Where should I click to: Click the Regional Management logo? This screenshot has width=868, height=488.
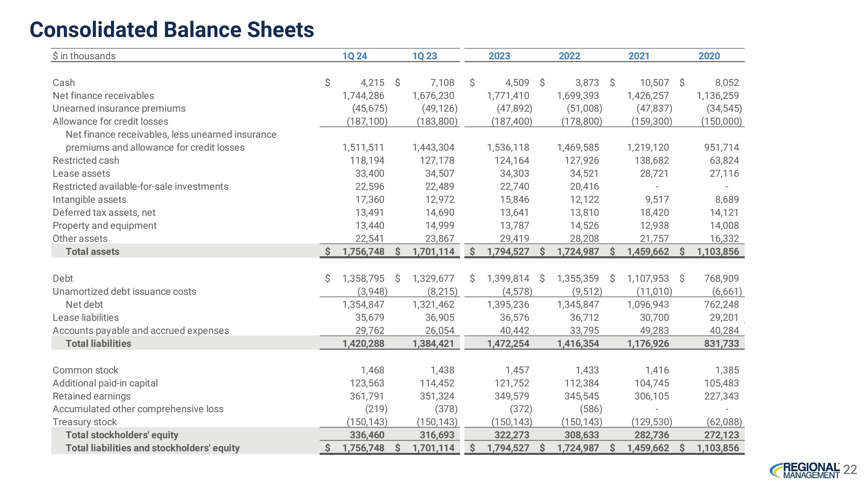[x=805, y=470]
